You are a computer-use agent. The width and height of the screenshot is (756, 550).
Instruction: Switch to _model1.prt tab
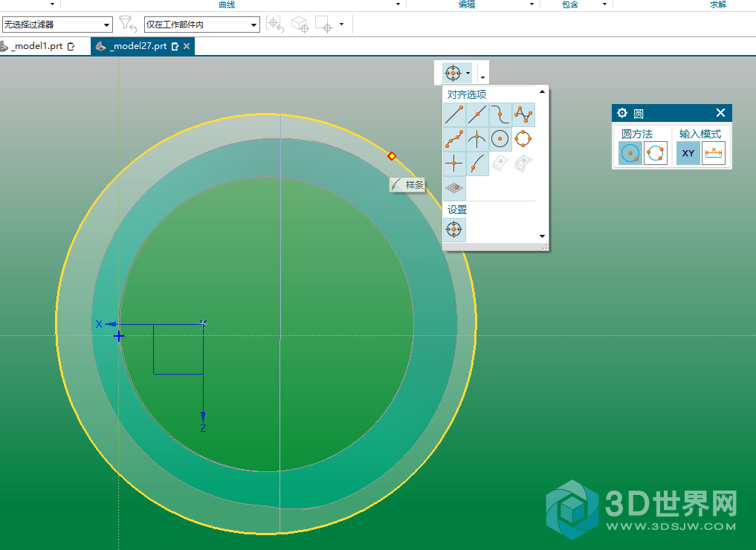click(38, 46)
